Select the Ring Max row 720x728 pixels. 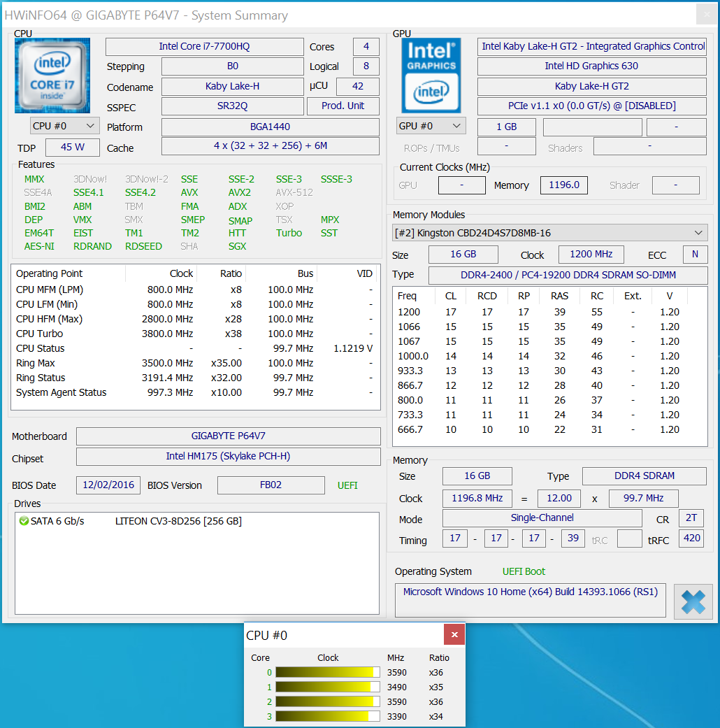pos(195,363)
